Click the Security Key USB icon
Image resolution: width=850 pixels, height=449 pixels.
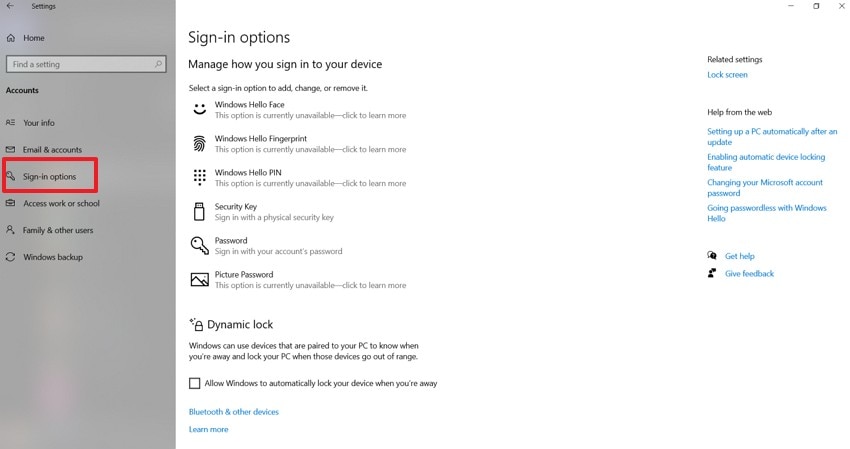point(199,211)
